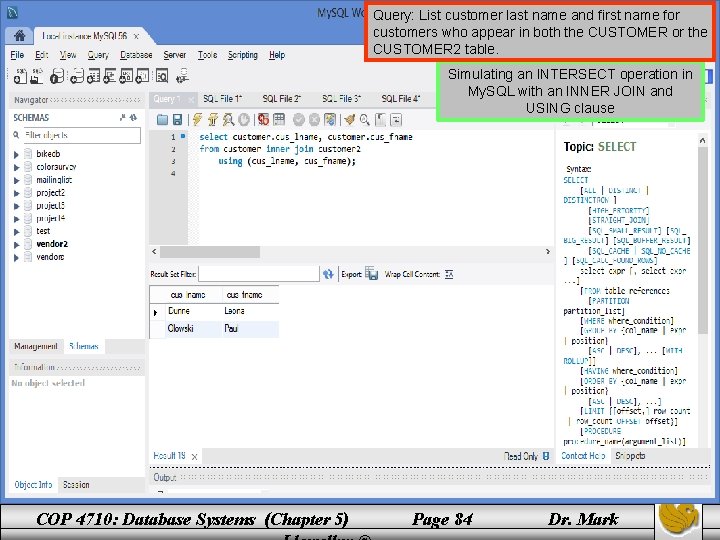Expand the project3 schema node
The image size is (720, 540).
[x=16, y=206]
